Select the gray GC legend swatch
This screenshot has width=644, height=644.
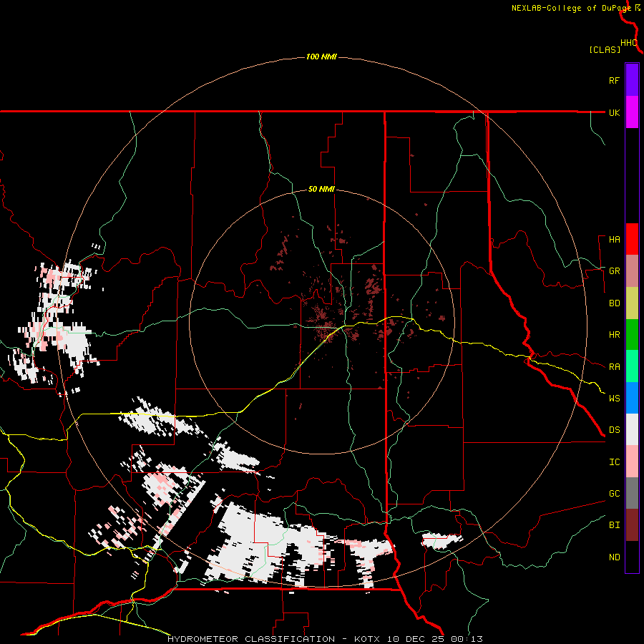coord(632,493)
